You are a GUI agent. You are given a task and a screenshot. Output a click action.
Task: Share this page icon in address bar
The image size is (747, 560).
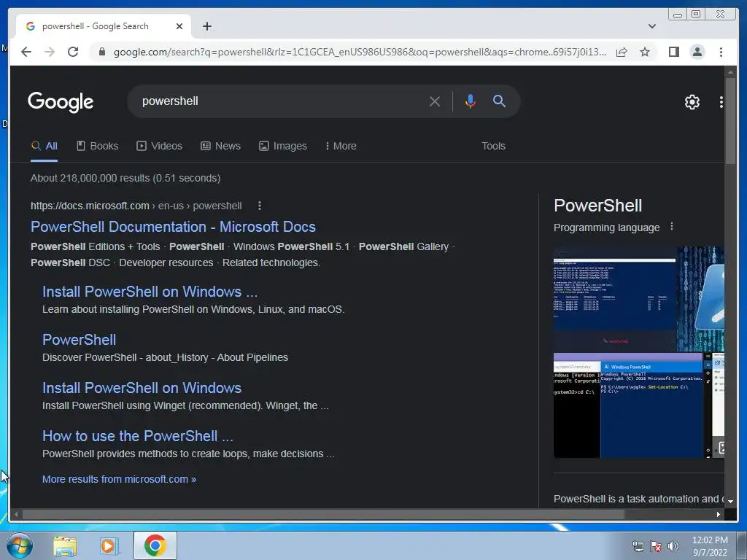coord(622,52)
